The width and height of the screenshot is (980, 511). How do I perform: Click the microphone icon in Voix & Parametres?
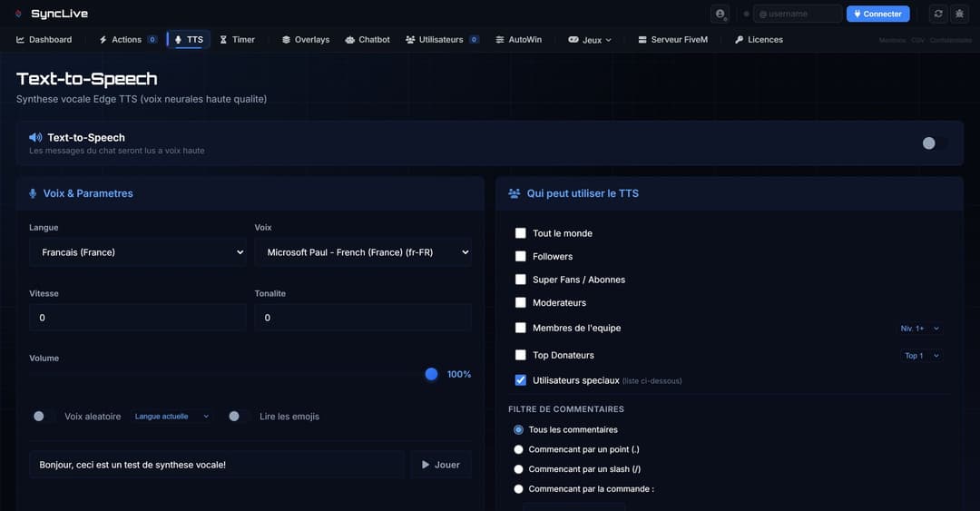tap(34, 193)
